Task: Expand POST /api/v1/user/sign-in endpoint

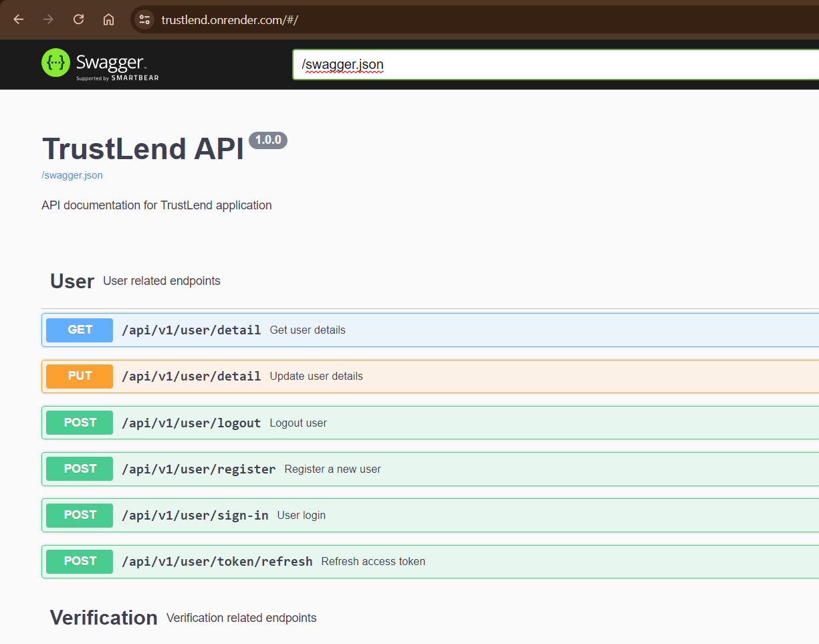Action: (x=430, y=515)
